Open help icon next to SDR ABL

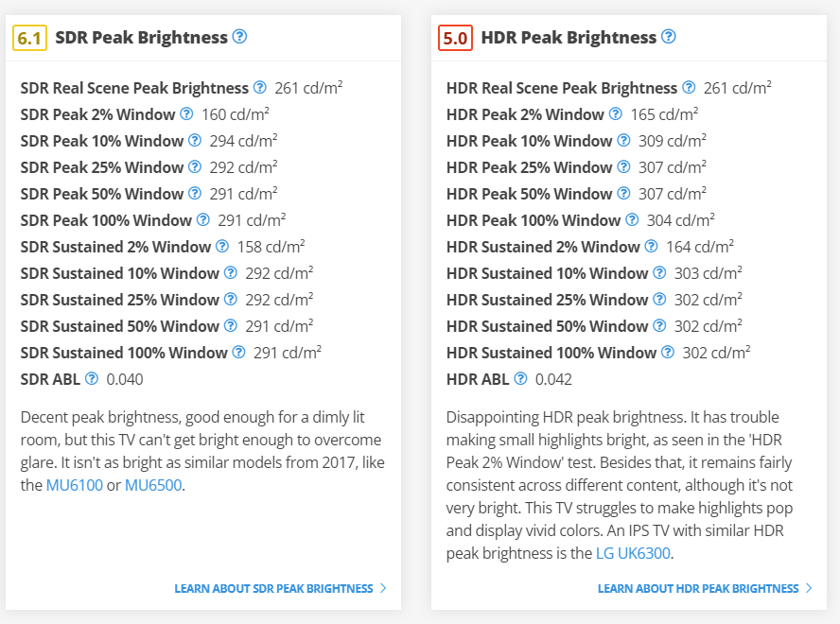[92, 379]
